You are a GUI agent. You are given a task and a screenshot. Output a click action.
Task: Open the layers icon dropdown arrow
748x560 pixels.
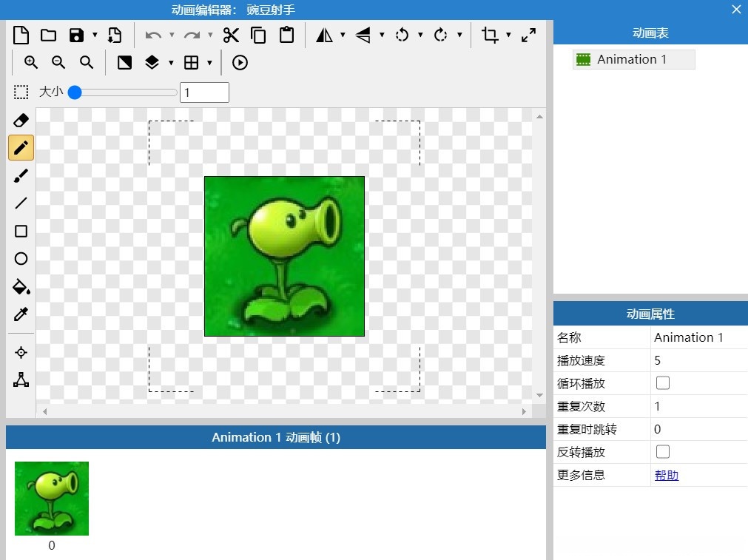171,62
